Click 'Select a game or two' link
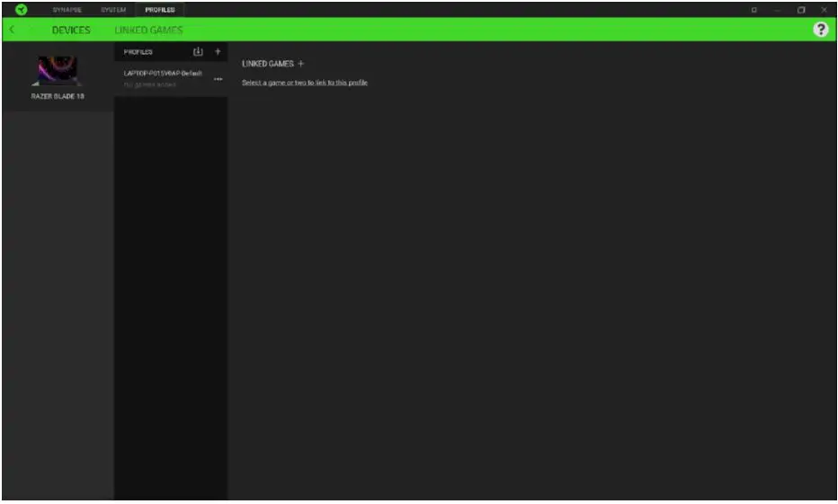This screenshot has height=504, width=838. (304, 83)
